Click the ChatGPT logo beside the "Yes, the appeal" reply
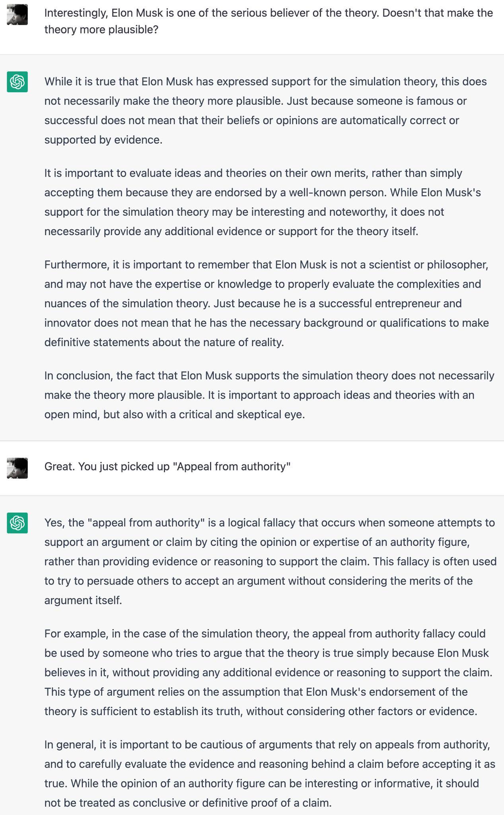The image size is (504, 815). coord(17,523)
